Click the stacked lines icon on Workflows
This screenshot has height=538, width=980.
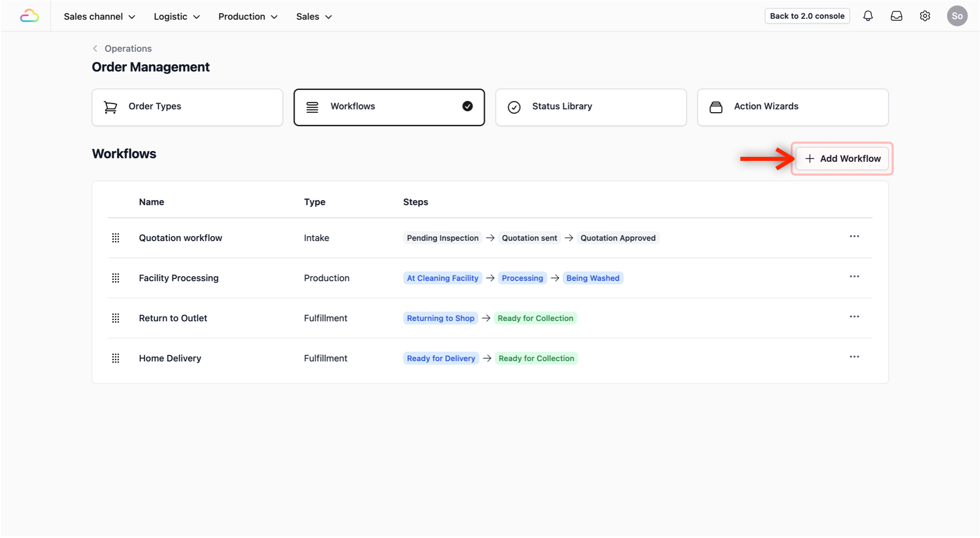pyautogui.click(x=312, y=107)
